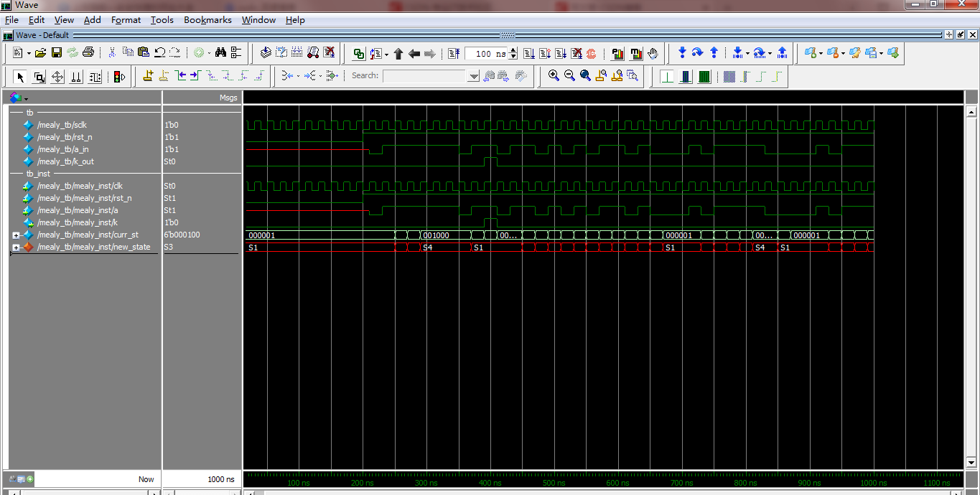Click the Open file folder icon
980x495 pixels.
pos(40,53)
